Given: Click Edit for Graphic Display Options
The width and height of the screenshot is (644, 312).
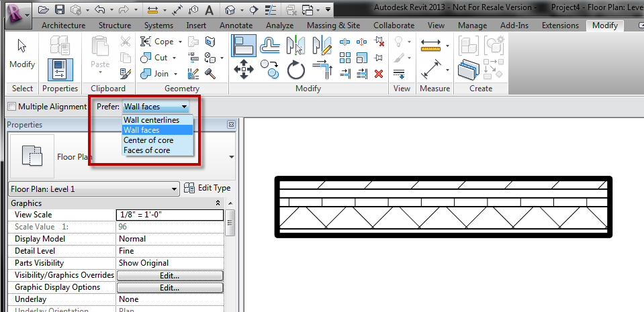Looking at the screenshot, I should coord(170,288).
